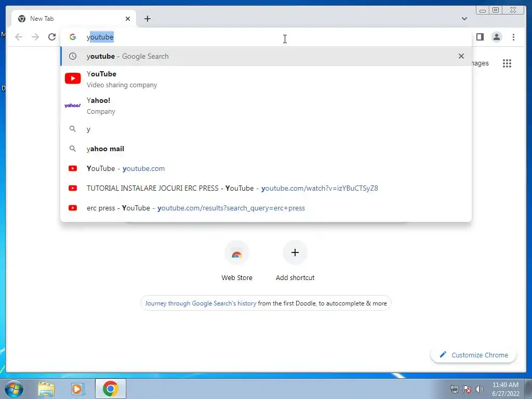The width and height of the screenshot is (532, 399).
Task: Click magnifier icon beside yahoo mail
Action: click(73, 149)
